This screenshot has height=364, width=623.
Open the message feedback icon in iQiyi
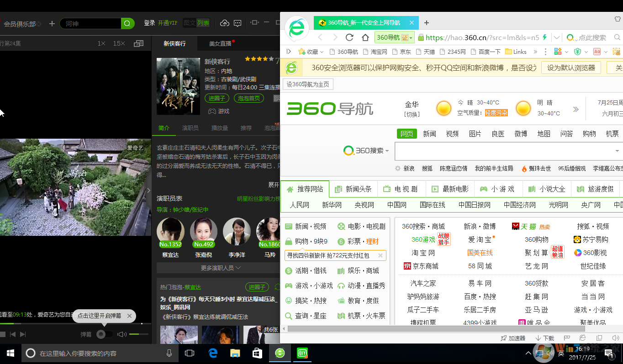pos(238,23)
